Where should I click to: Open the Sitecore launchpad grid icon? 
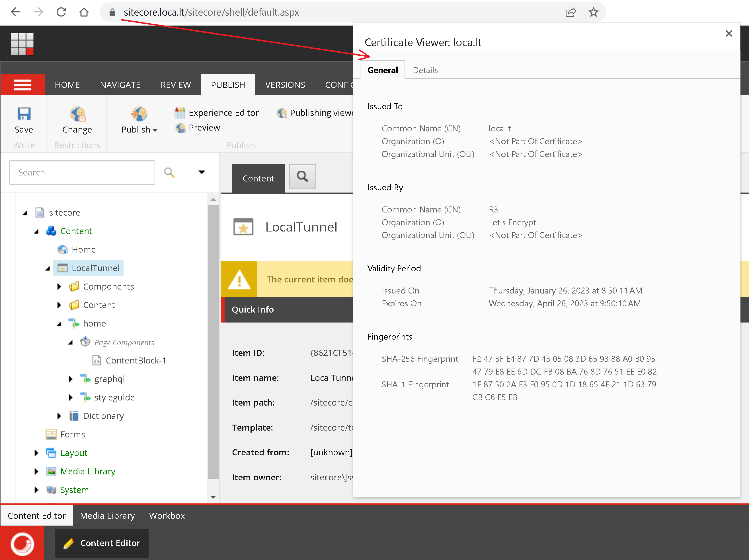(x=22, y=44)
